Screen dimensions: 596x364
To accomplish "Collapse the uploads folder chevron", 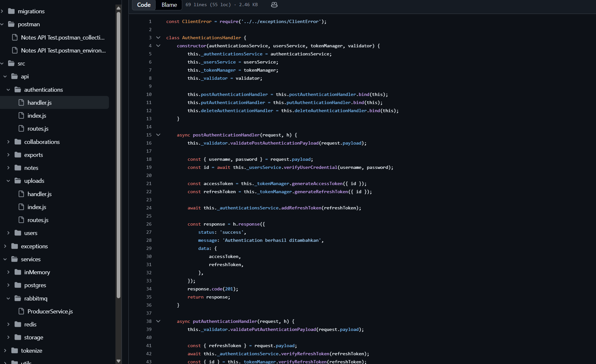I will (8, 181).
